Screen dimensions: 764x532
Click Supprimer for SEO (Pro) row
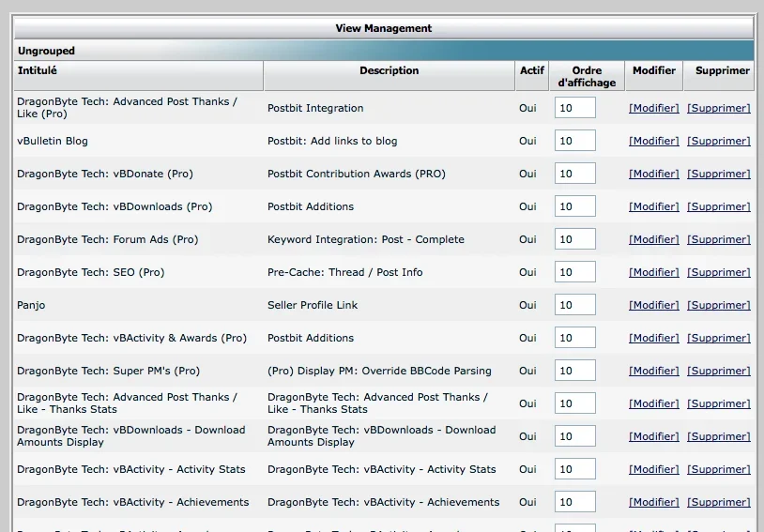pyautogui.click(x=719, y=272)
